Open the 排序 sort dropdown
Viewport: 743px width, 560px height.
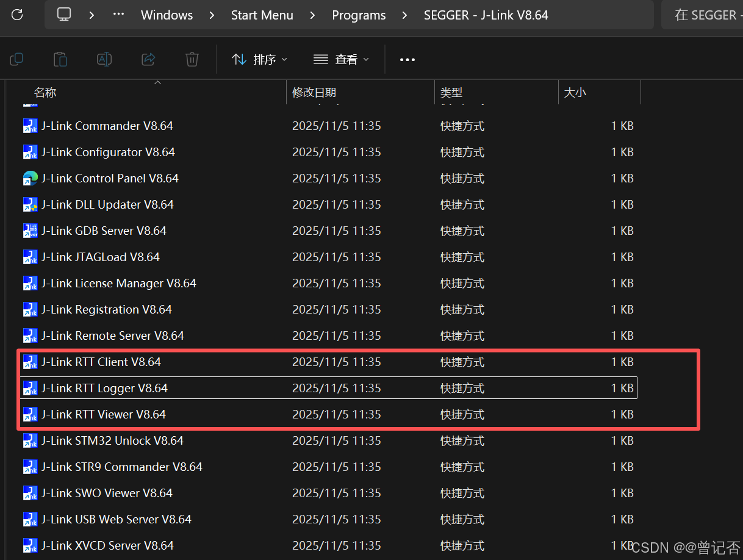tap(259, 59)
